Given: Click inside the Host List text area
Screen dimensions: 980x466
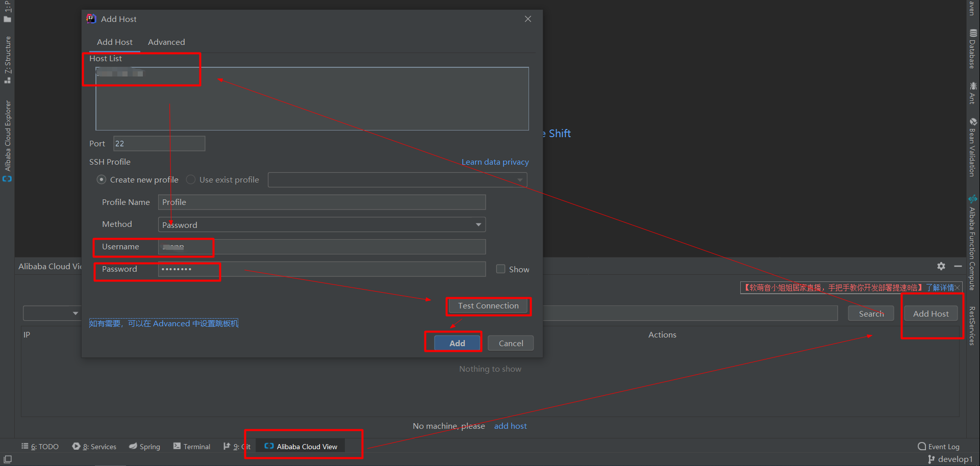Looking at the screenshot, I should (312, 99).
